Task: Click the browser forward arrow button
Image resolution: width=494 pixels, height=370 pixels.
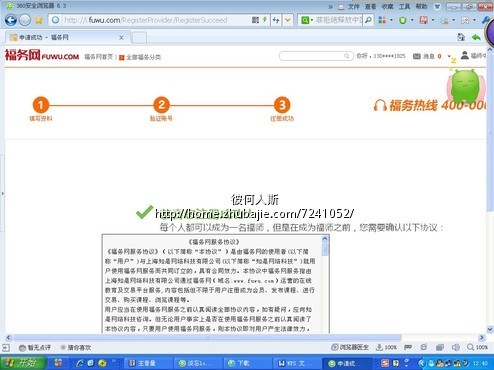Action: pos(25,20)
